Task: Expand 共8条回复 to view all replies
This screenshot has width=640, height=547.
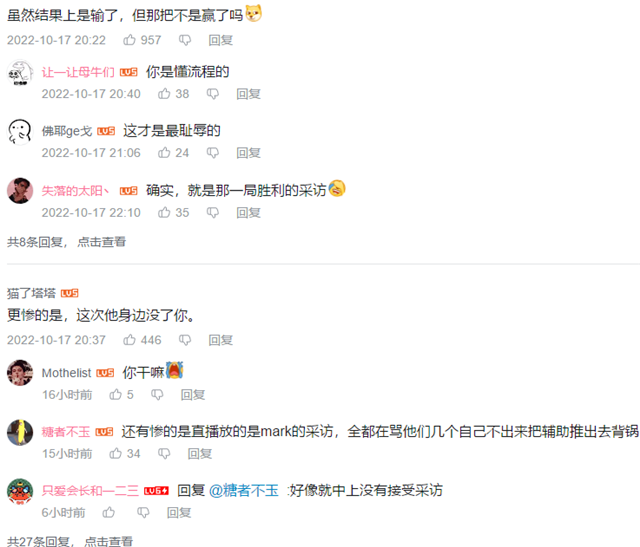Action: [x=67, y=242]
